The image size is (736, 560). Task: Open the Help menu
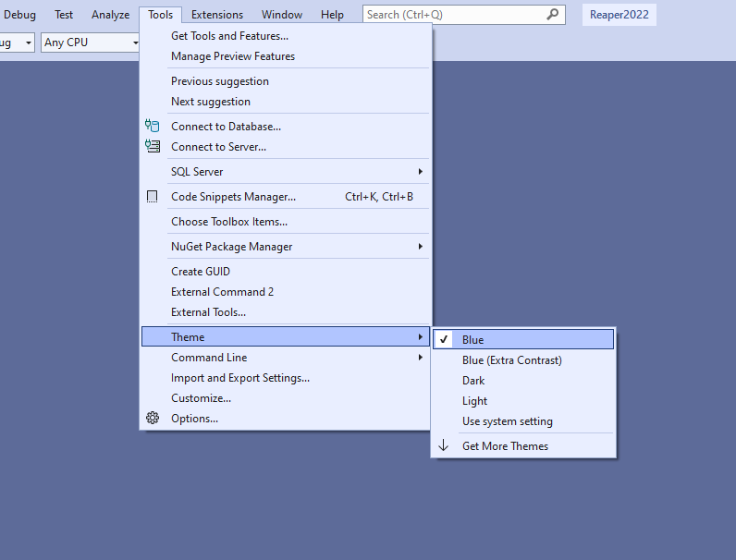332,15
